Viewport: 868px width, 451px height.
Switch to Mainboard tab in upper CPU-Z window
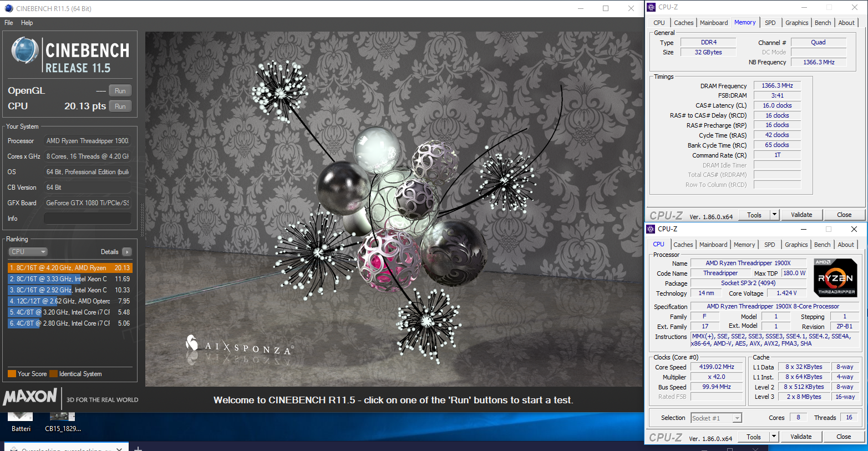click(x=714, y=23)
